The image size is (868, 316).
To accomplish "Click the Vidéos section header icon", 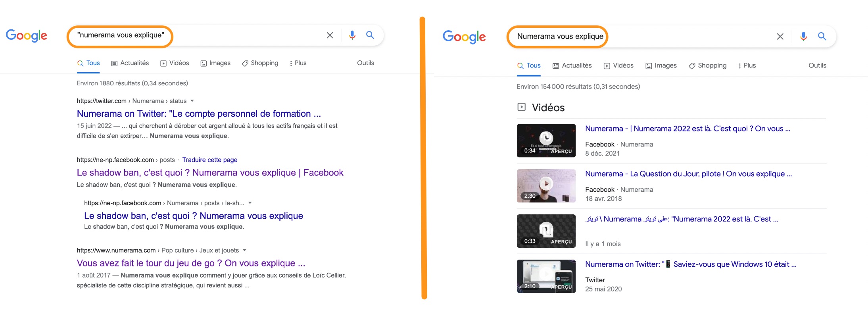I will coord(521,107).
